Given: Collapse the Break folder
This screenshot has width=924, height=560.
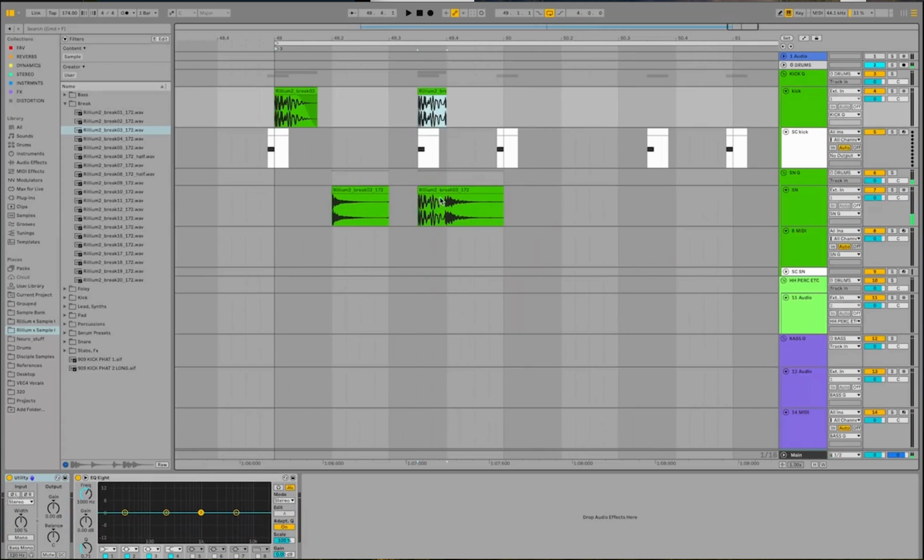Looking at the screenshot, I should (x=65, y=104).
